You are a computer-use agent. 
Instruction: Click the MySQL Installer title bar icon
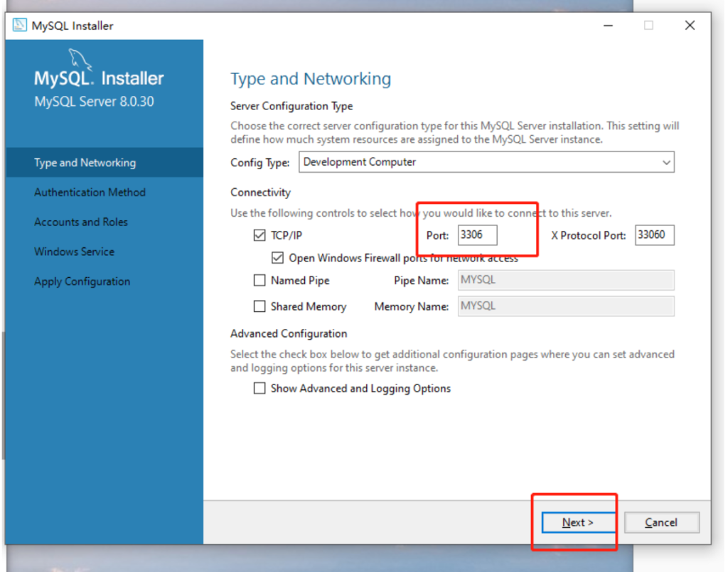[x=19, y=25]
